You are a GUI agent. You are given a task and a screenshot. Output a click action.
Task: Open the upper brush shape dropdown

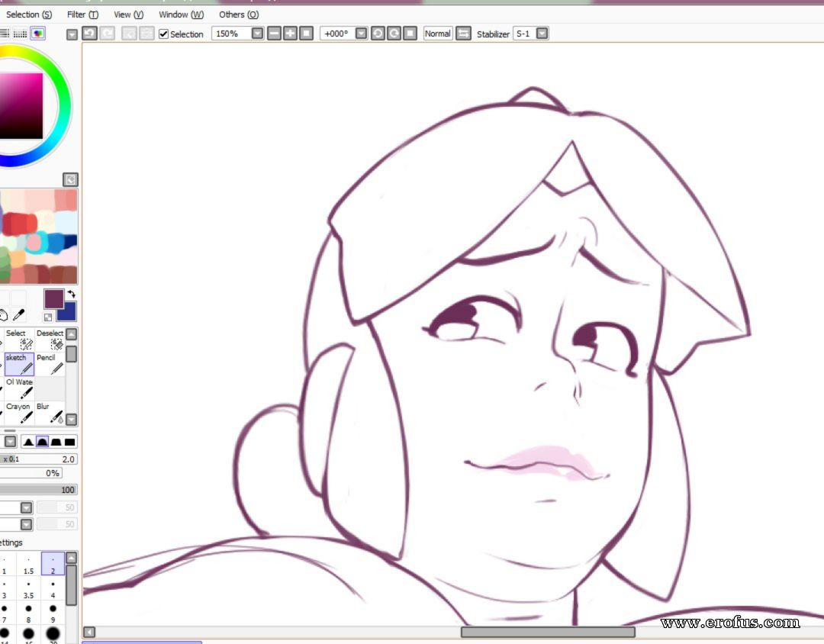coord(26,507)
